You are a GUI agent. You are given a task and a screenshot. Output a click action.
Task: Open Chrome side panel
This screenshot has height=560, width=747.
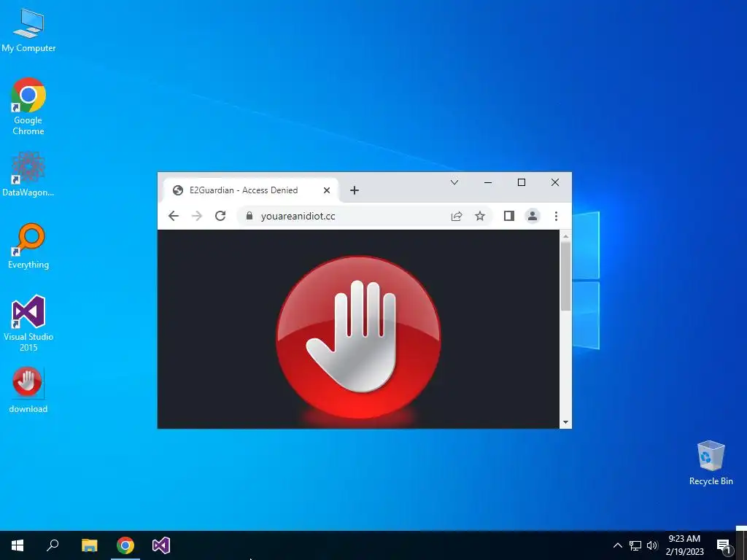[508, 216]
